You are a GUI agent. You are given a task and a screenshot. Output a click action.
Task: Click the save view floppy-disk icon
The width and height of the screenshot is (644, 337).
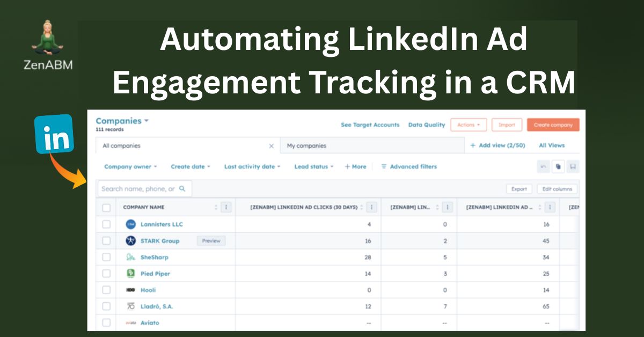[x=573, y=167]
